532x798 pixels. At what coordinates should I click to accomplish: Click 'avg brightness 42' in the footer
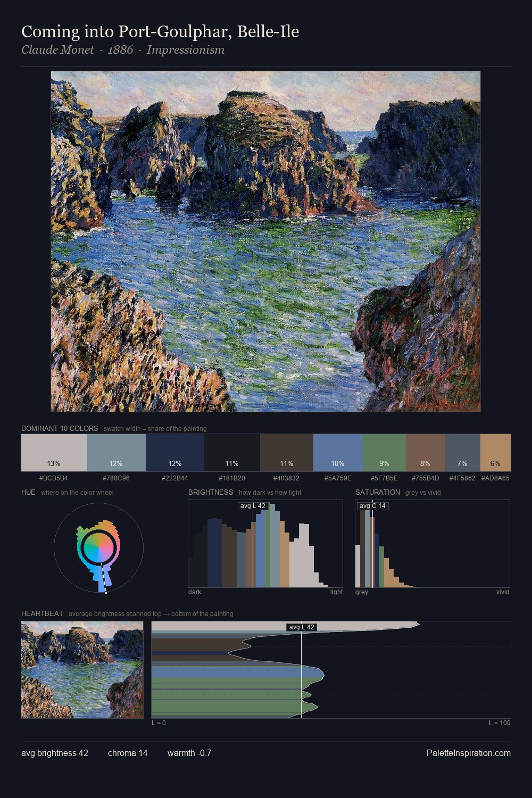[55, 753]
